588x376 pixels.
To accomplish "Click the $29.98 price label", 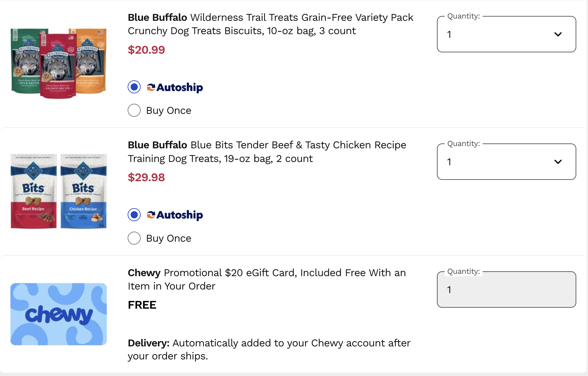I will tap(146, 178).
